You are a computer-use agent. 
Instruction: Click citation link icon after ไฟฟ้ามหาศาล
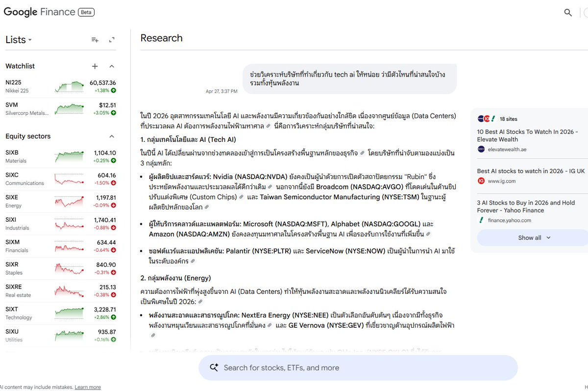pyautogui.click(x=268, y=126)
